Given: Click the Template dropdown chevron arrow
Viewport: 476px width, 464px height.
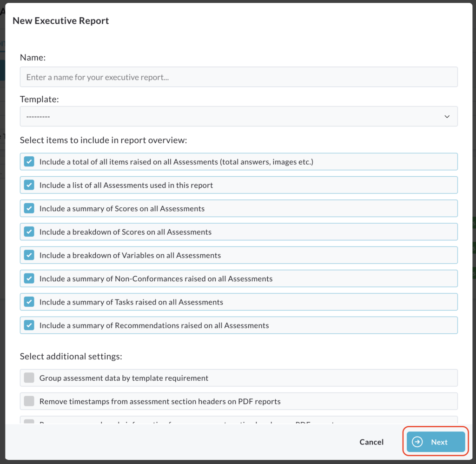Looking at the screenshot, I should 447,117.
